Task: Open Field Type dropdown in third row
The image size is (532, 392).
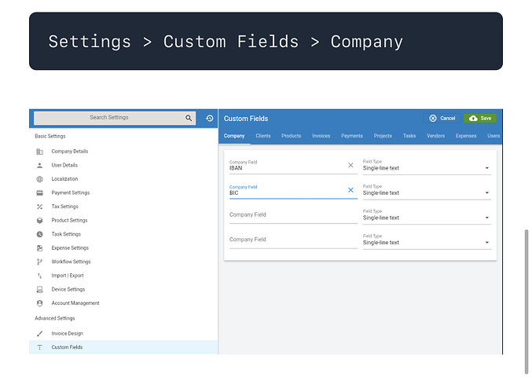Action: pyautogui.click(x=486, y=218)
